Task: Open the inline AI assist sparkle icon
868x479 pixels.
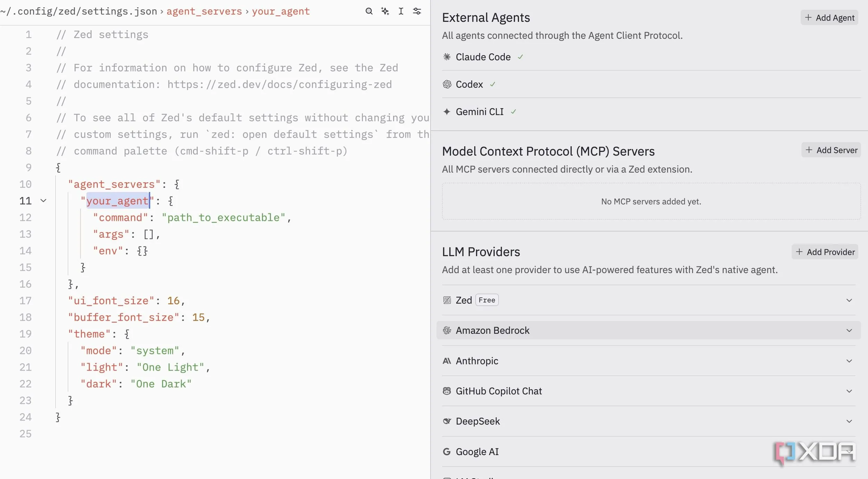Action: [385, 11]
